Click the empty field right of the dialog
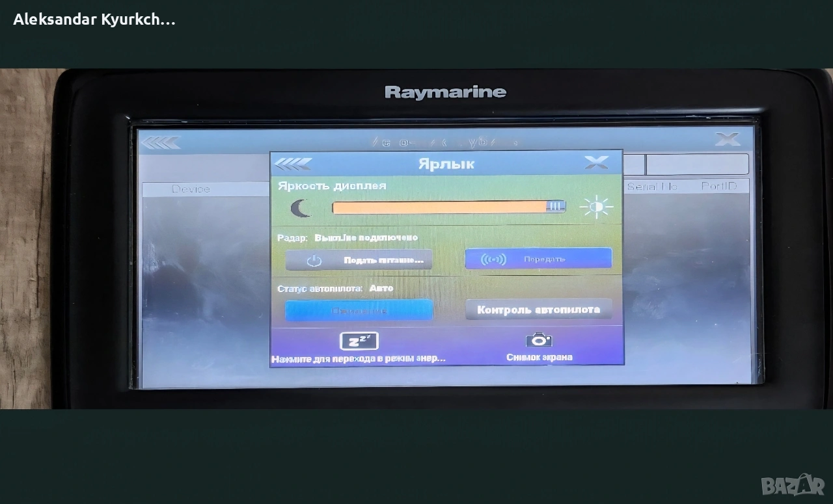Viewport: 833px width, 504px height. click(x=697, y=164)
